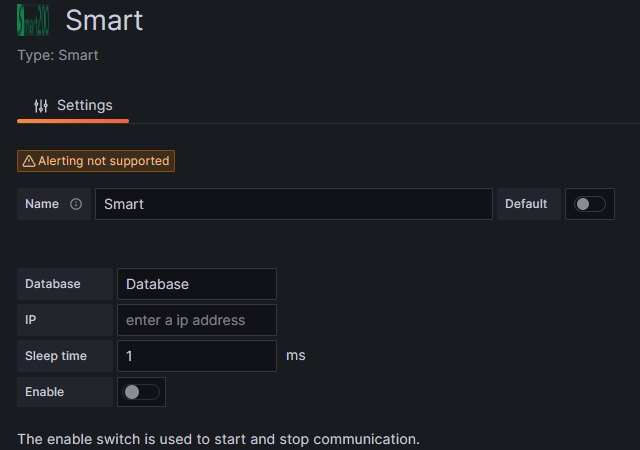640x450 pixels.
Task: Click the 'Type: Smart' subtitle text
Action: tap(58, 55)
